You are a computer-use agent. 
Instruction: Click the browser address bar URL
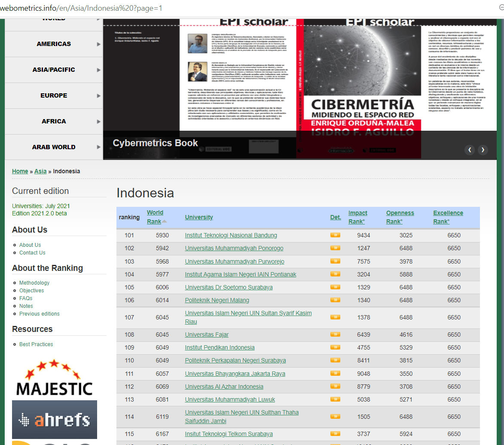pos(81,8)
